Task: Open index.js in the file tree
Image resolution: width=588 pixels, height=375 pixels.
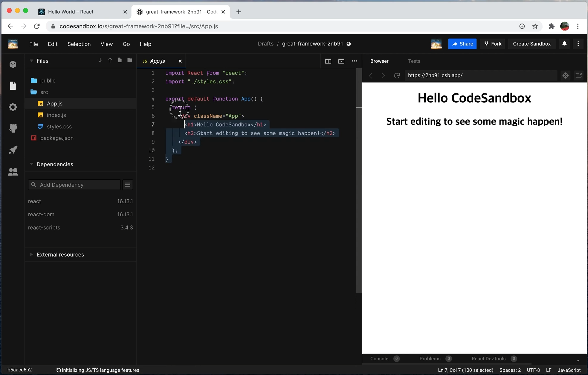Action: click(x=56, y=115)
